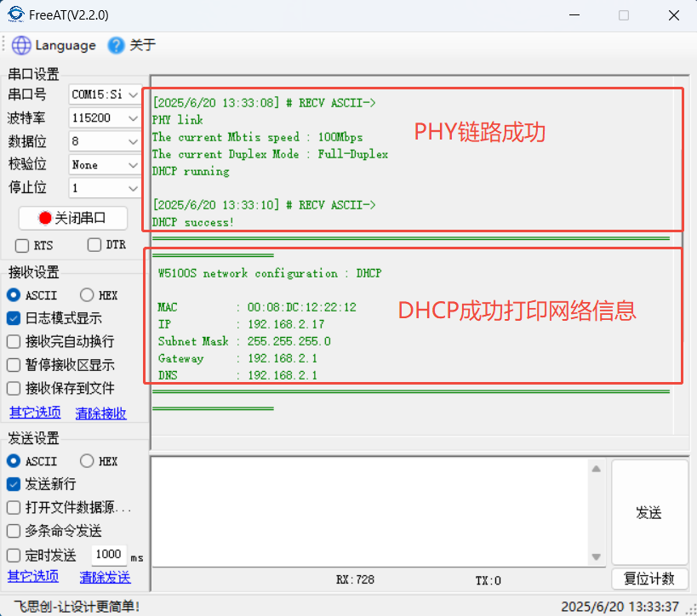Click the question mark About icon
The height and width of the screenshot is (616, 697).
[x=117, y=45]
